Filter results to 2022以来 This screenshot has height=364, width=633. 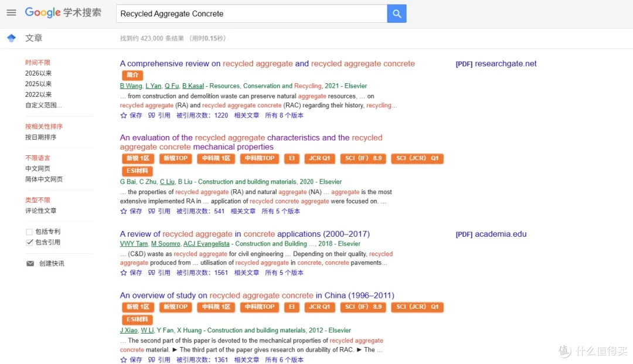[38, 94]
